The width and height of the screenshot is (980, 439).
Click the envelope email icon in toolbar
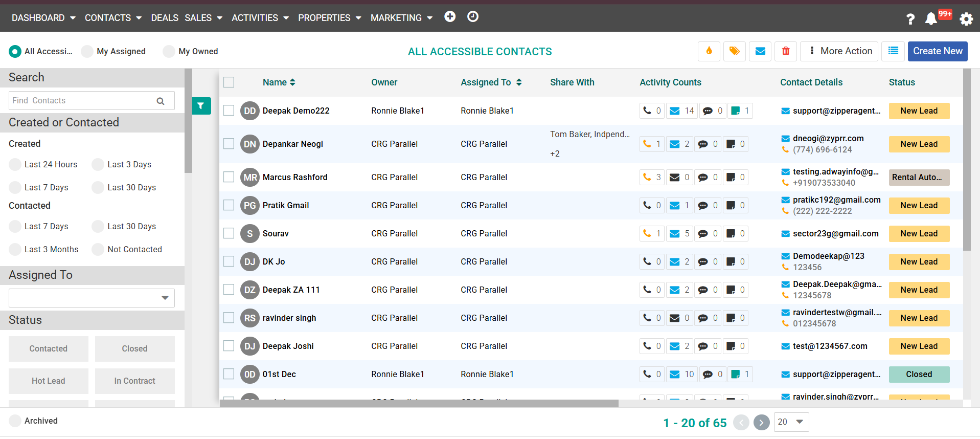tap(760, 51)
